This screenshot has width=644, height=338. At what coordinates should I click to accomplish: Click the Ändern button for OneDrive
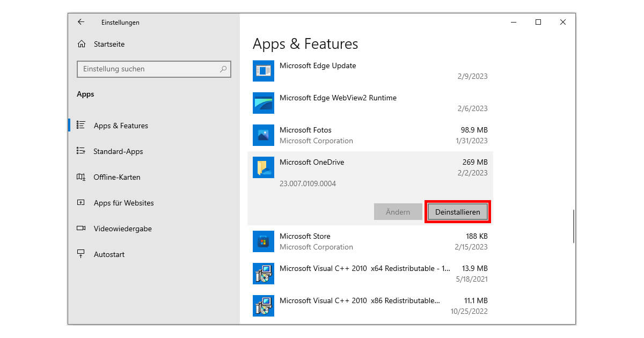[398, 211]
